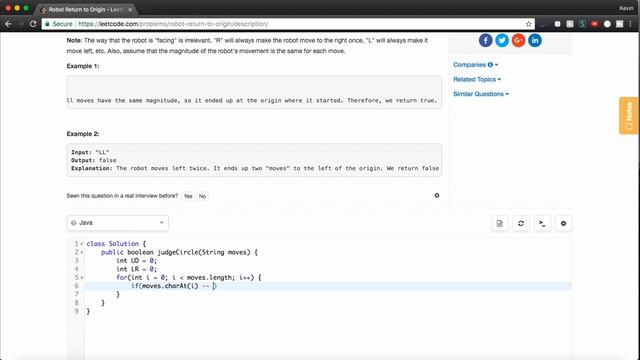Collapse code fold arrow on line 2
Viewport: 640px width, 360px height.
pyautogui.click(x=82, y=252)
